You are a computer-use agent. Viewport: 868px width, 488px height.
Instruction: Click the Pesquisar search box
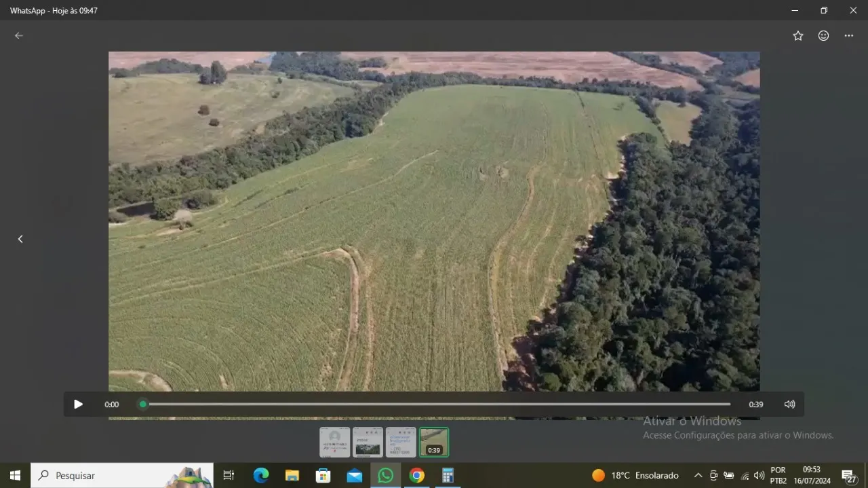(x=122, y=476)
